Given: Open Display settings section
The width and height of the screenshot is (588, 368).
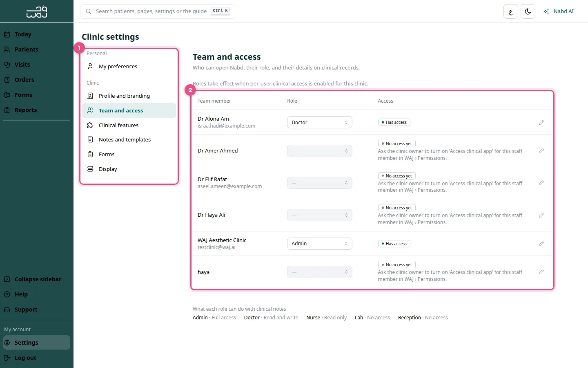Looking at the screenshot, I should pos(129,169).
